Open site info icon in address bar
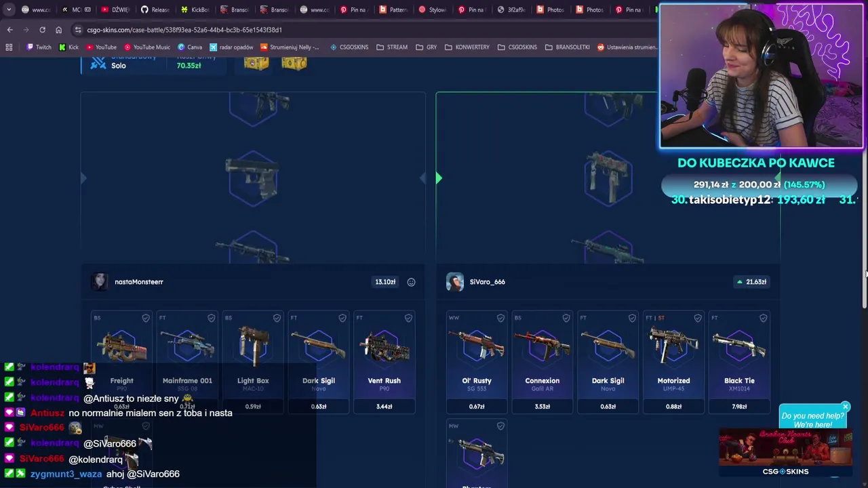The height and width of the screenshot is (488, 868). pos(78,30)
